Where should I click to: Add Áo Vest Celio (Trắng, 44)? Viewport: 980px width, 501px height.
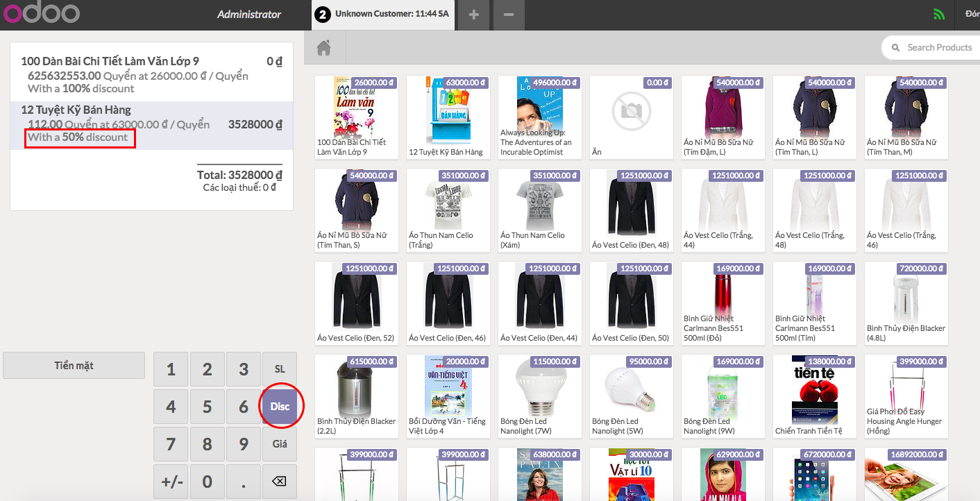pos(723,210)
